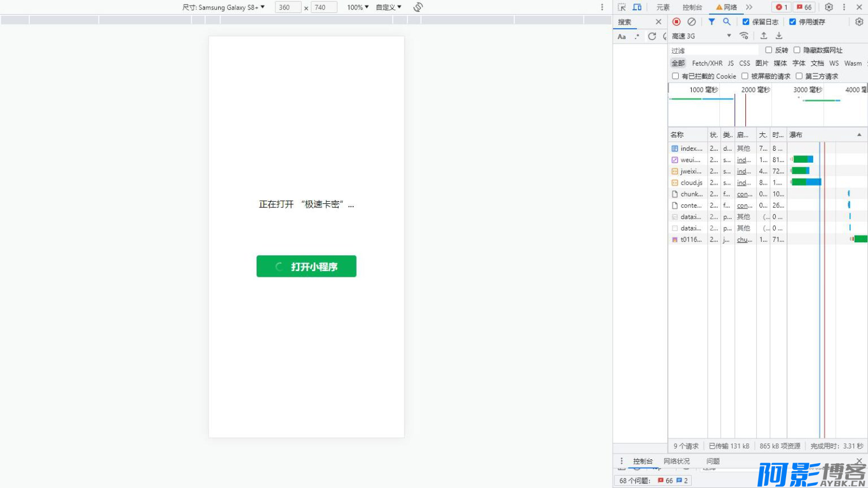Screen dimensions: 868x488
Task: Stop recording network log
Action: coord(676,21)
